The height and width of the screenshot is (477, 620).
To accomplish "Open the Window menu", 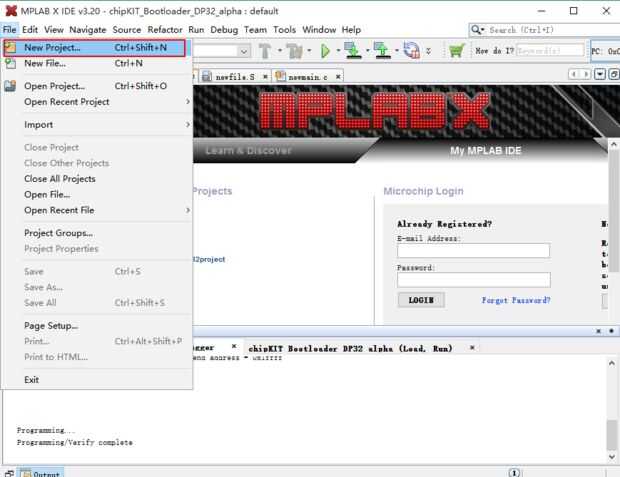I will click(x=319, y=30).
